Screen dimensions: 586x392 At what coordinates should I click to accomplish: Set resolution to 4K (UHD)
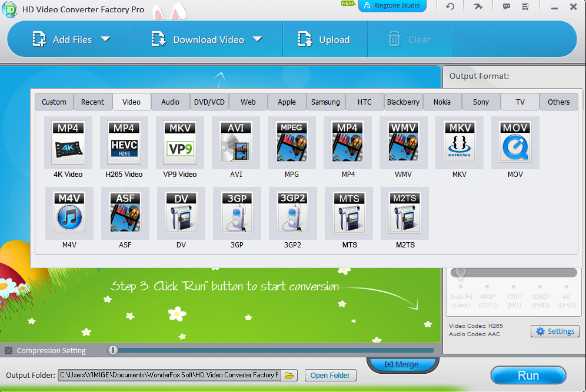(x=567, y=300)
